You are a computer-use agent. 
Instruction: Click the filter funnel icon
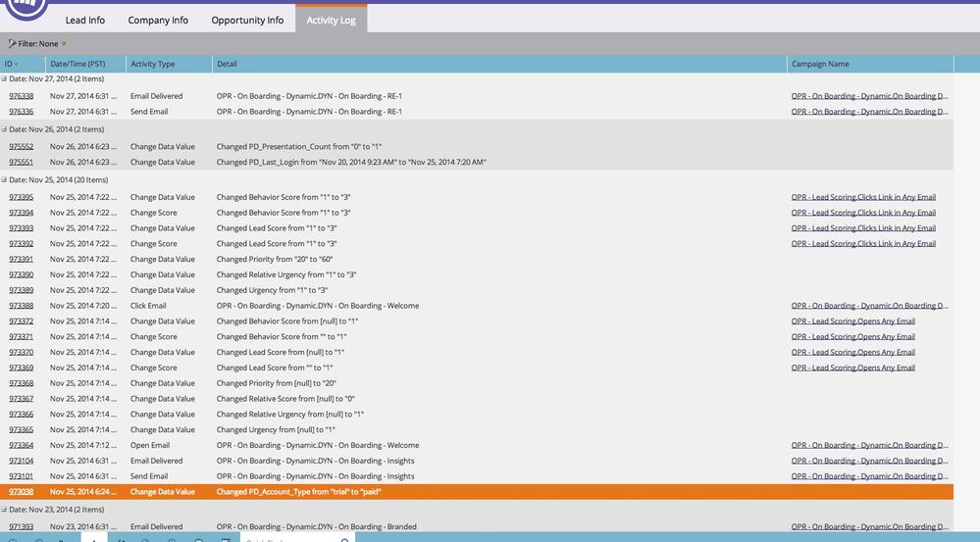[12, 44]
